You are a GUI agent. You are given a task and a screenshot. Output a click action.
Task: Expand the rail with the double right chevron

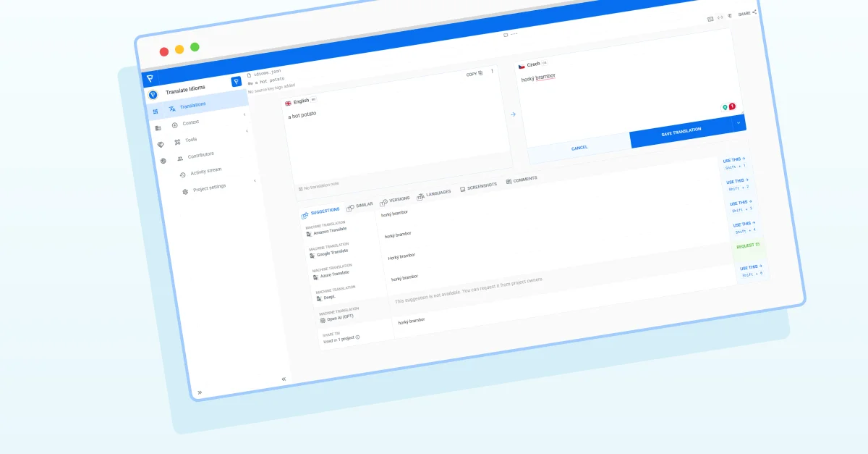point(200,392)
